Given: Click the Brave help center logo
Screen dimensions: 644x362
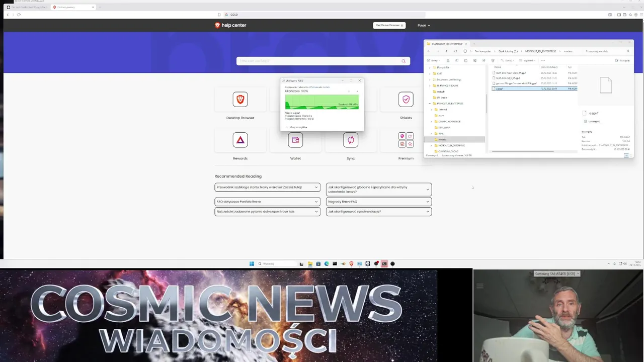Looking at the screenshot, I should (x=230, y=25).
